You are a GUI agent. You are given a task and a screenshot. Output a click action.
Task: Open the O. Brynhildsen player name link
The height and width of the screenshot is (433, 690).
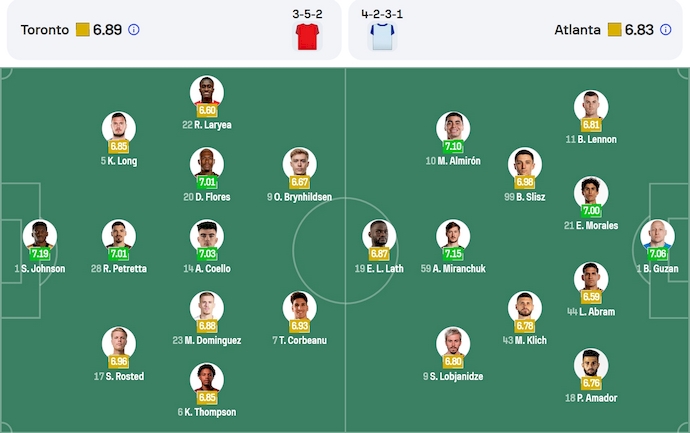tap(299, 197)
